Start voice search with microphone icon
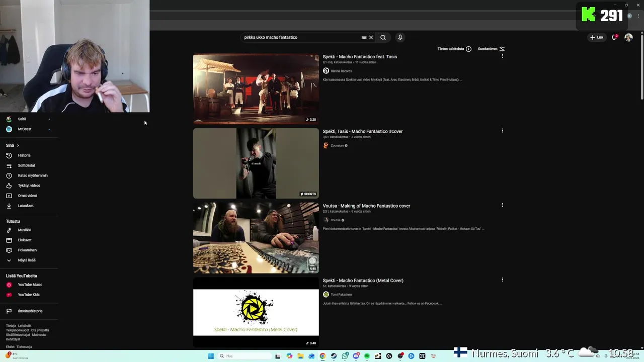Screen dimensions: 644x362 coord(400,37)
